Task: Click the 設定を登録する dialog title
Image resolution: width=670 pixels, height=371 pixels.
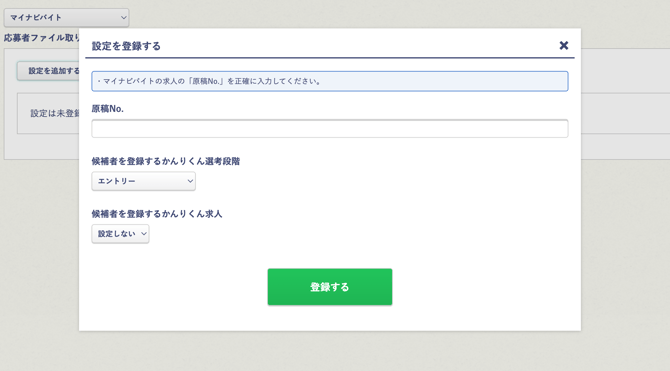Action: pyautogui.click(x=126, y=46)
